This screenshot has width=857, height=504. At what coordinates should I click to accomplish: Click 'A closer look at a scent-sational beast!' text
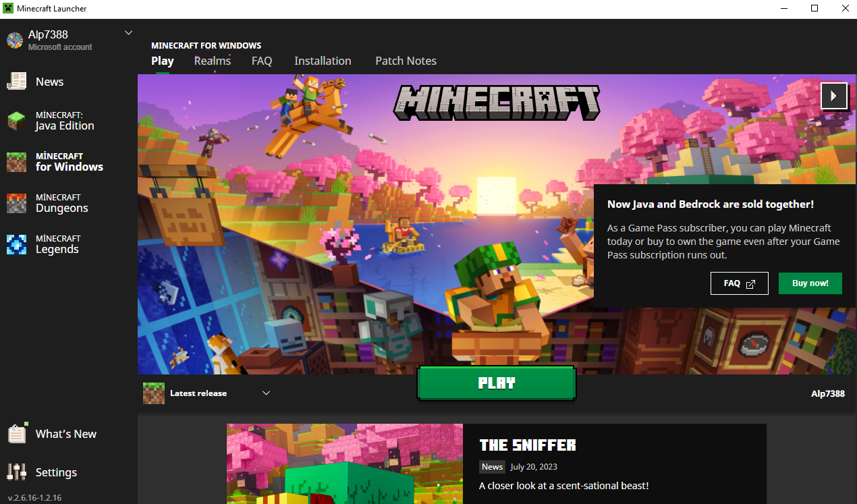[564, 486]
